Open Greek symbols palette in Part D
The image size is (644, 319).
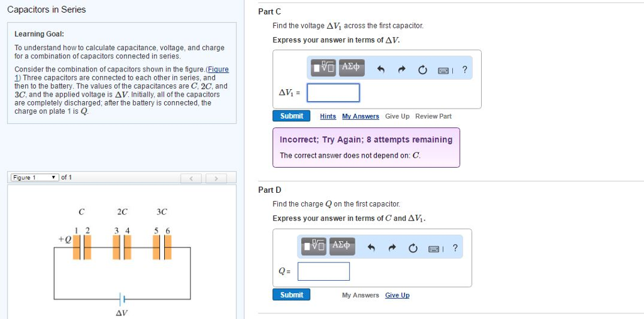coord(341,246)
